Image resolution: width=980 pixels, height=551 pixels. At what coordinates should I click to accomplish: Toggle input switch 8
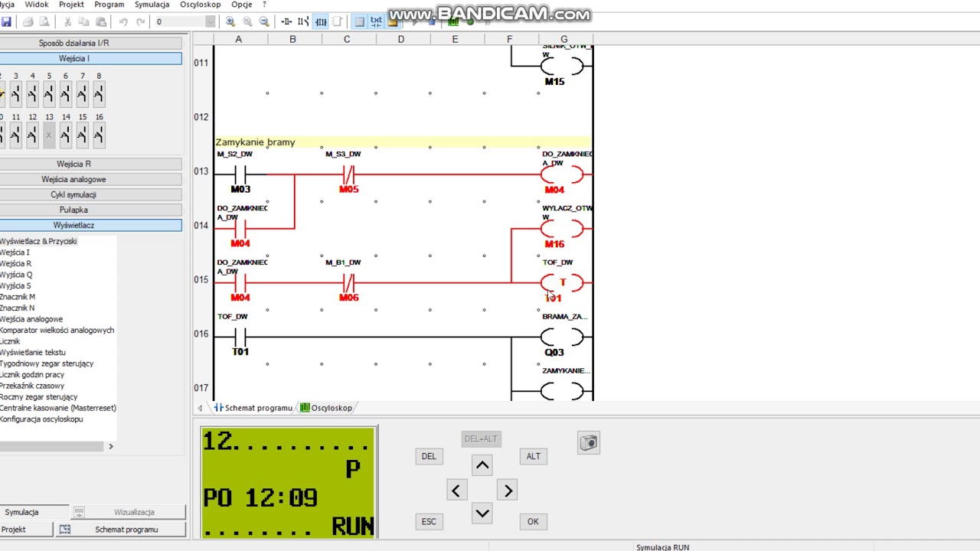(99, 94)
